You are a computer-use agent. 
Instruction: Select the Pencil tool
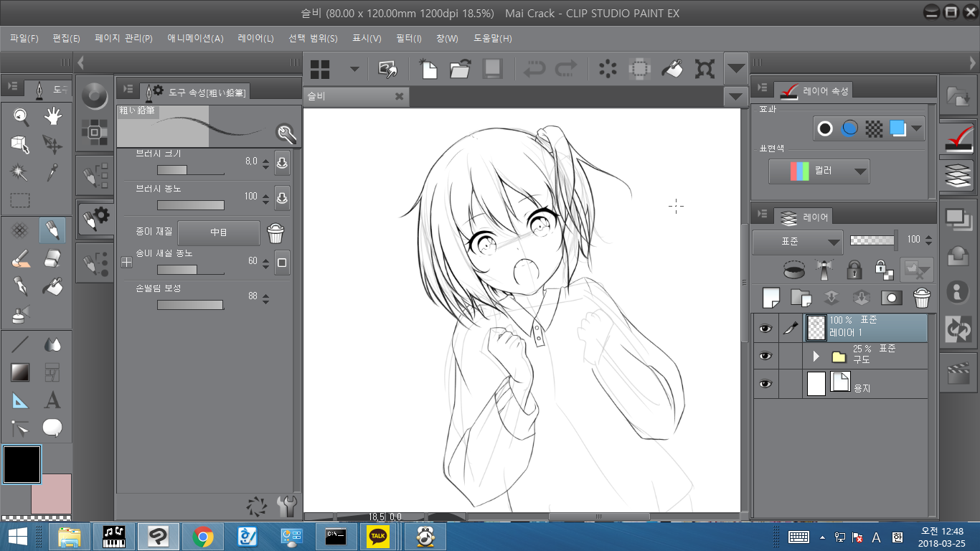[x=52, y=230]
